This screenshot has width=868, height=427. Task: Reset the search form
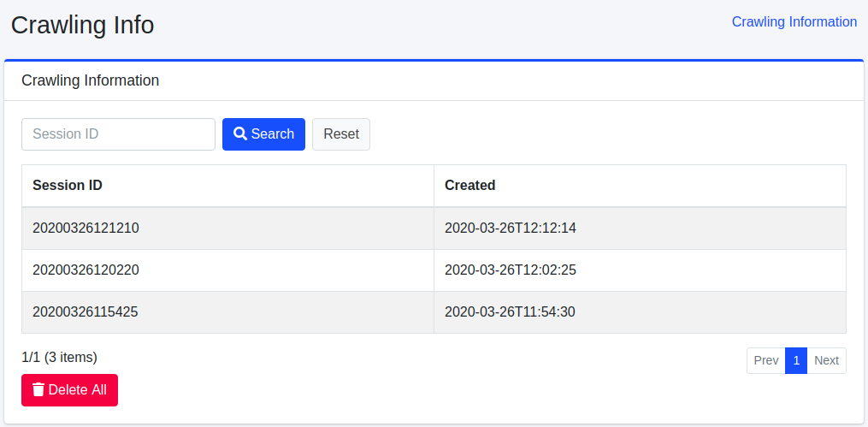(340, 134)
